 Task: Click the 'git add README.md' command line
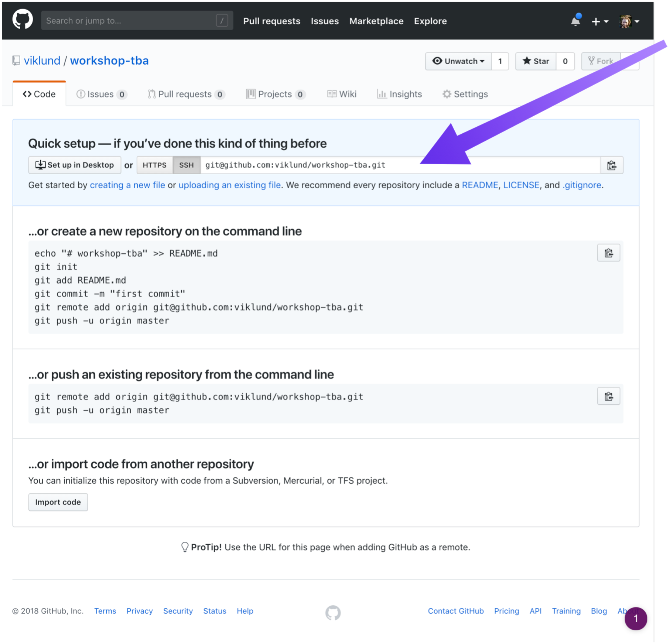coord(80,280)
